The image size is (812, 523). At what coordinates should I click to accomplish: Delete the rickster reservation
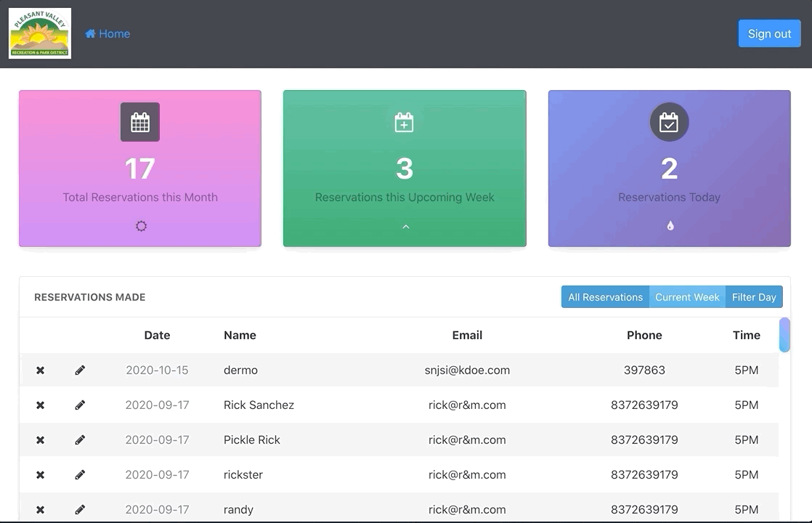point(41,475)
